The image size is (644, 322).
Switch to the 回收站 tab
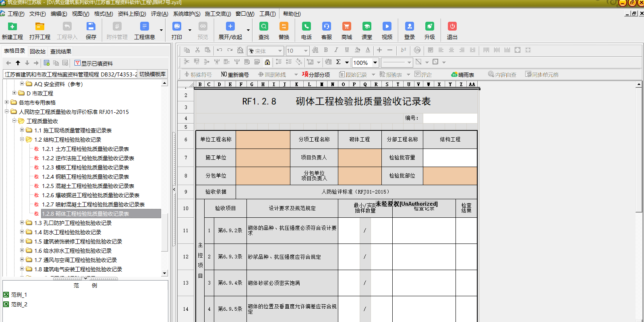(x=37, y=51)
